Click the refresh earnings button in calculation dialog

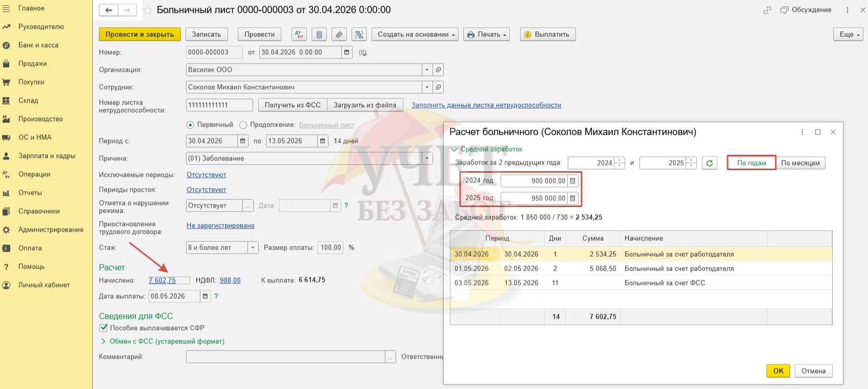pos(709,163)
